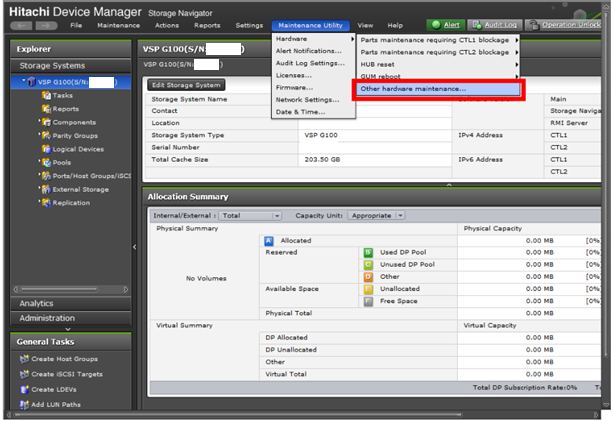The height and width of the screenshot is (421, 613).
Task: Click the blue Allocated legend swatch A
Action: click(269, 241)
